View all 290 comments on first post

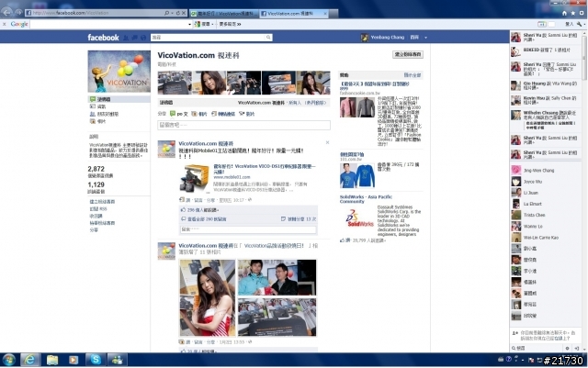tap(207, 219)
